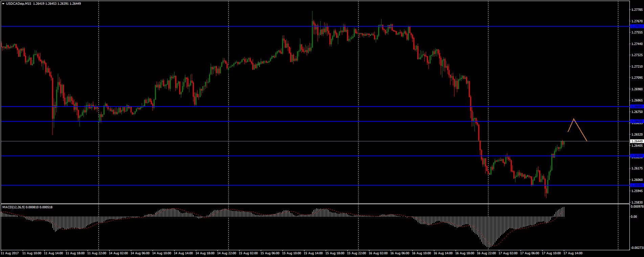The image size is (644, 257).
Task: Click the latest candlestick at the gray price line
Action: [564, 143]
